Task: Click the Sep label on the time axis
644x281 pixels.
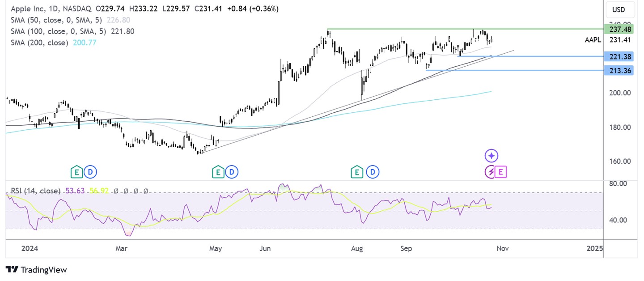Action: (x=406, y=248)
